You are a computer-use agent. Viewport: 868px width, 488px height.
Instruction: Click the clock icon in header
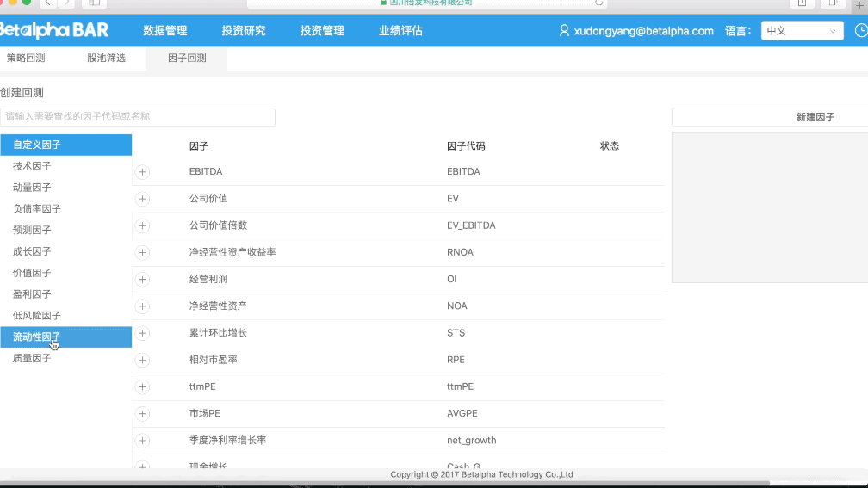tap(860, 31)
